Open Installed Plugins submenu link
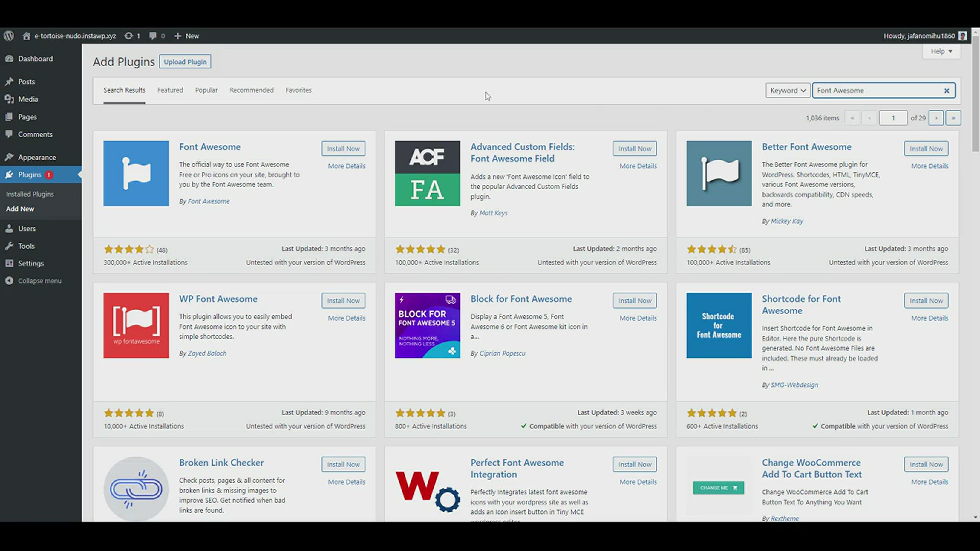Screen dimensions: 980x551 (30, 194)
